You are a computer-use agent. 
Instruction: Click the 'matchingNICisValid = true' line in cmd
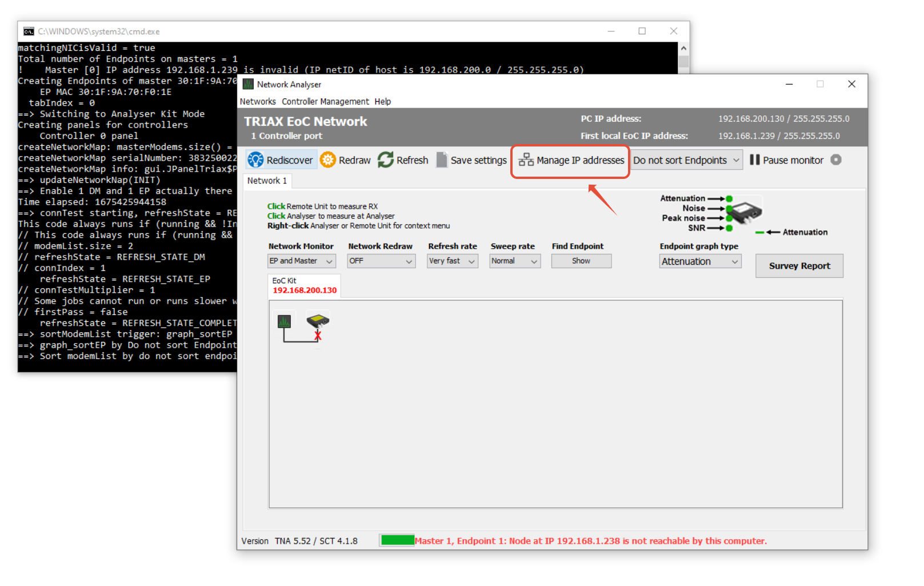point(86,48)
